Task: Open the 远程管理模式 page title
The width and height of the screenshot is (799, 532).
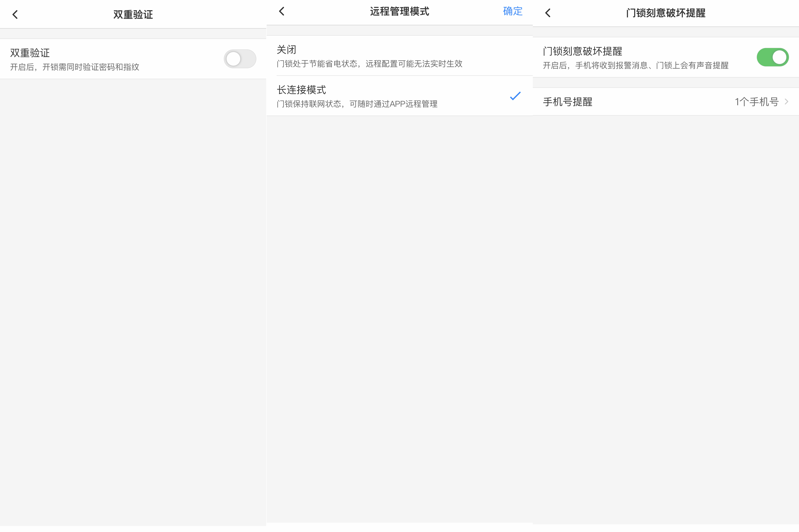Action: (x=399, y=11)
